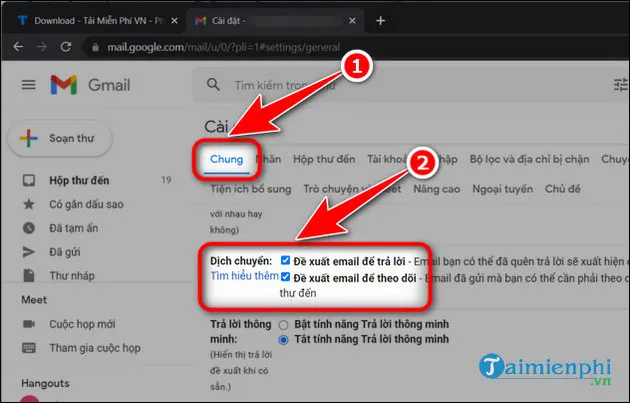Viewport: 630px width, 403px height.
Task: Close the Download - Tải Miễn Phí tab
Action: (174, 20)
